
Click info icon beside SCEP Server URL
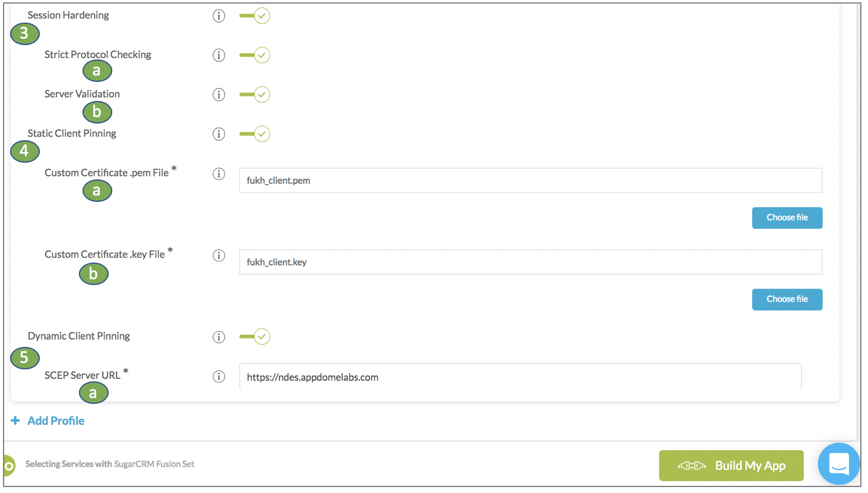point(219,377)
